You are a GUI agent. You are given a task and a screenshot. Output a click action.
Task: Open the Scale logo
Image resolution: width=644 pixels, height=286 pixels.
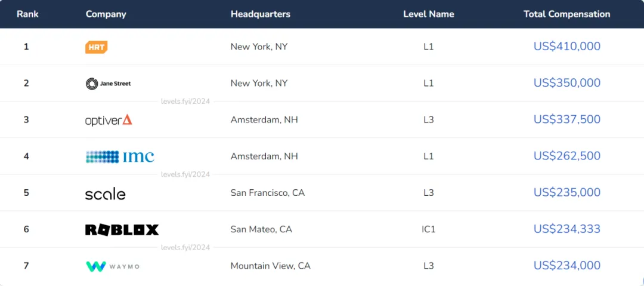click(106, 193)
